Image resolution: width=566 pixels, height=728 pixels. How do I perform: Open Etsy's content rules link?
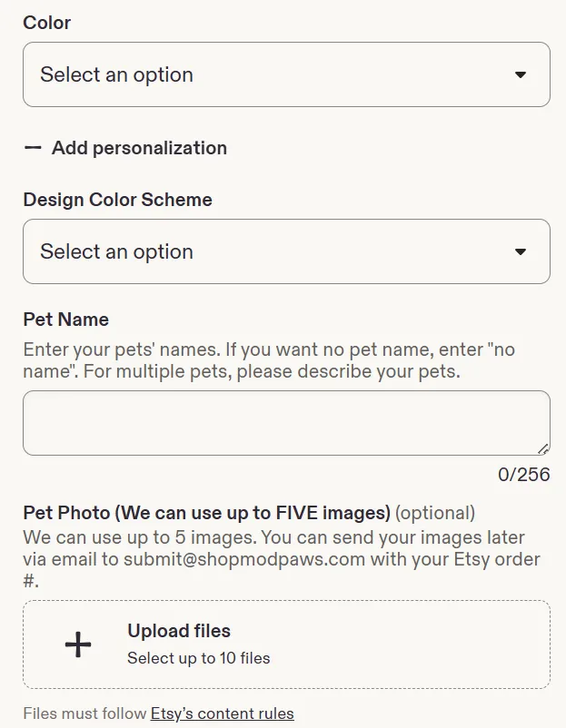tap(222, 713)
